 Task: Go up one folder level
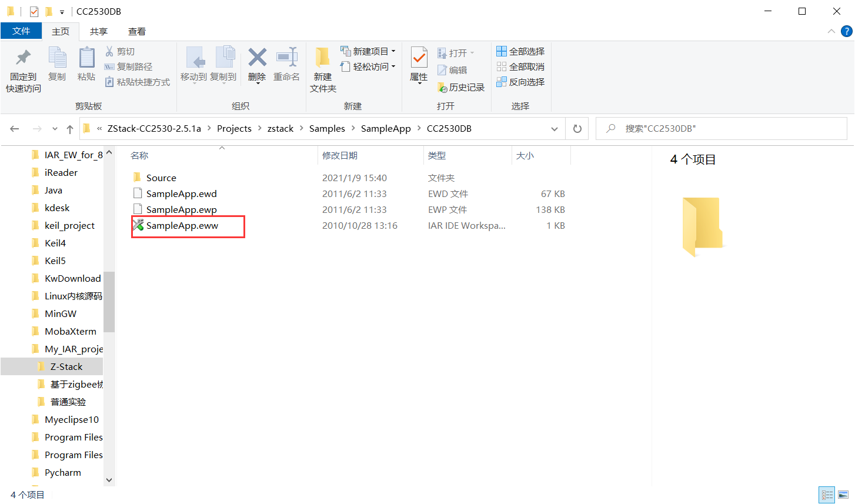70,129
